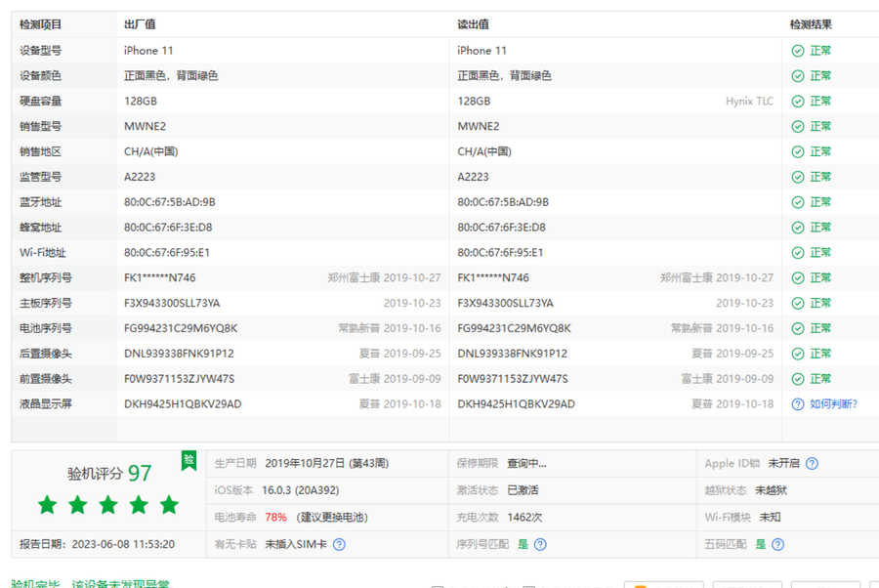879x588 pixels.
Task: Click A2223 in the 出厂值 column
Action: (x=140, y=177)
